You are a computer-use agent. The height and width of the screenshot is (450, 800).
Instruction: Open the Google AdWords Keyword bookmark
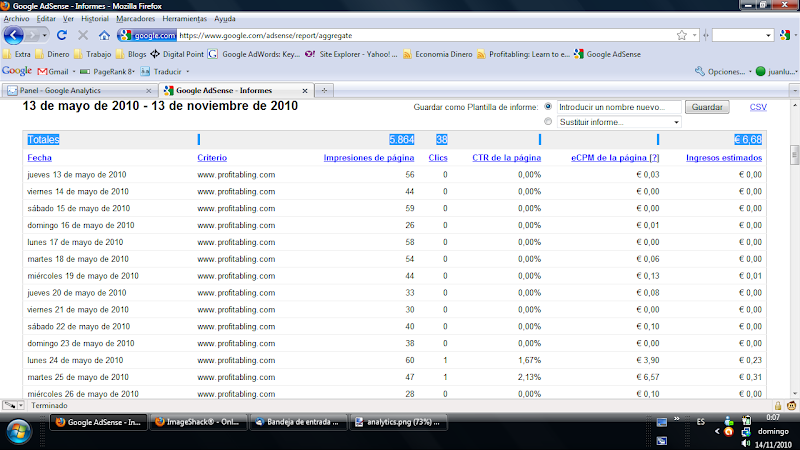click(x=254, y=54)
